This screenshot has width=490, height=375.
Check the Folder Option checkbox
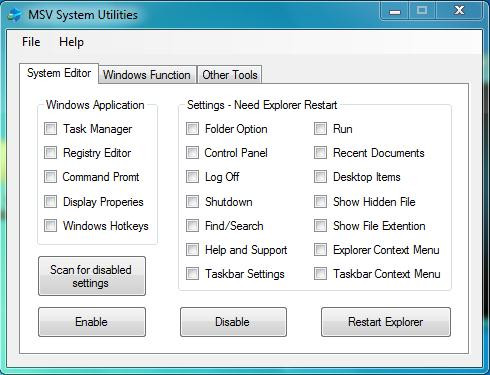pos(192,129)
